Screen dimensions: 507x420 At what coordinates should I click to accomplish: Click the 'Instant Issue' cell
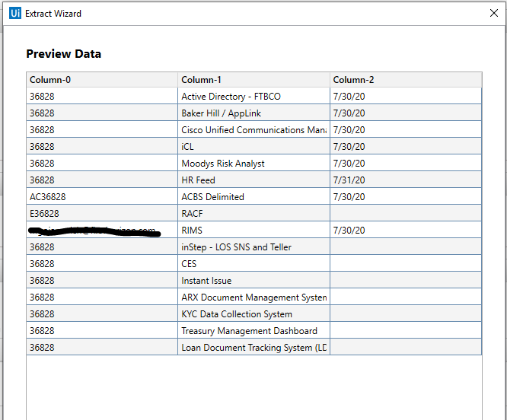pyautogui.click(x=253, y=281)
